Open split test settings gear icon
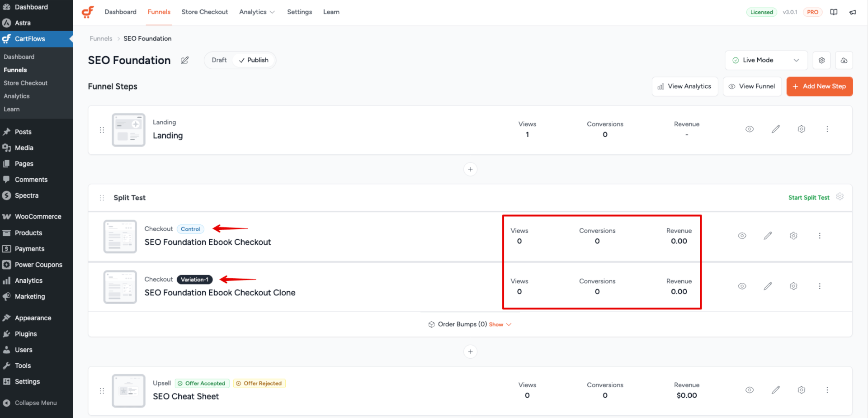Image resolution: width=868 pixels, height=418 pixels. (x=840, y=197)
